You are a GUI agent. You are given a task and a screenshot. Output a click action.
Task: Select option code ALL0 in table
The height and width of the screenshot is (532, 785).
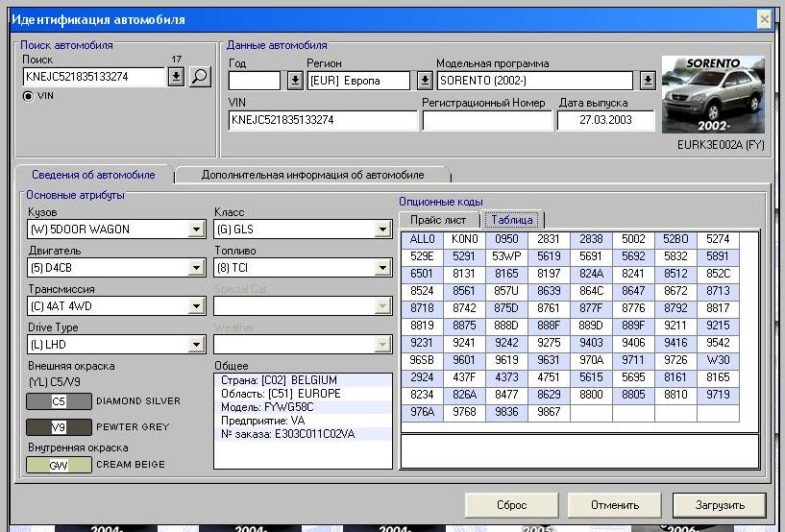pyautogui.click(x=422, y=239)
